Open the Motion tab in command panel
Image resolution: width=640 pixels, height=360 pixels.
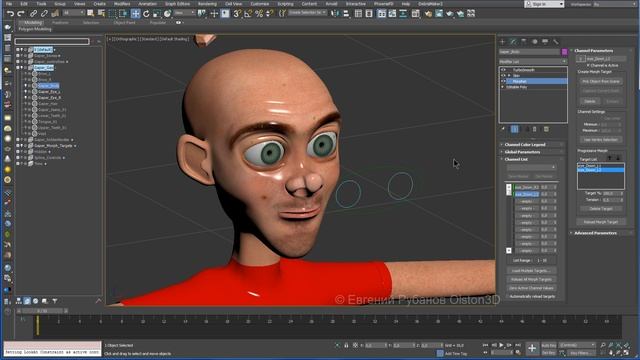534,42
